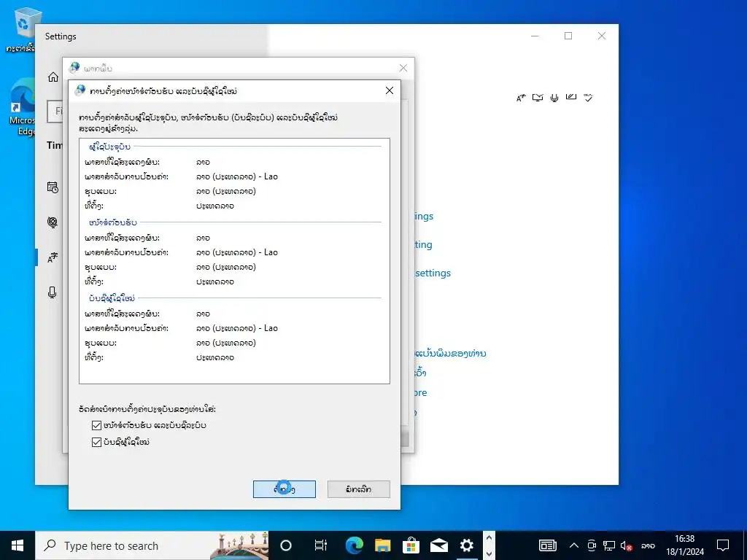Image resolution: width=747 pixels, height=560 pixels.
Task: Open Microsoft Store from the taskbar
Action: [411, 545]
